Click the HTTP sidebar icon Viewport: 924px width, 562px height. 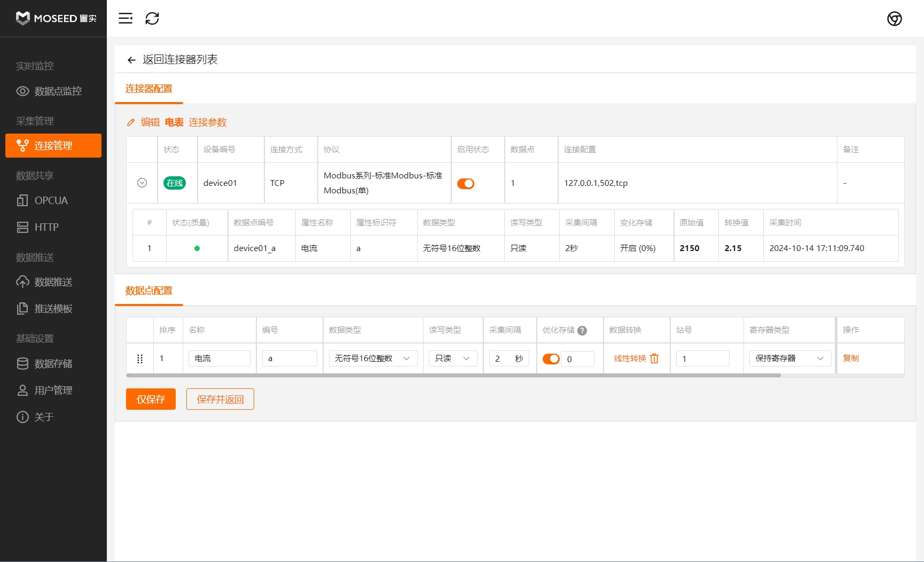point(22,227)
